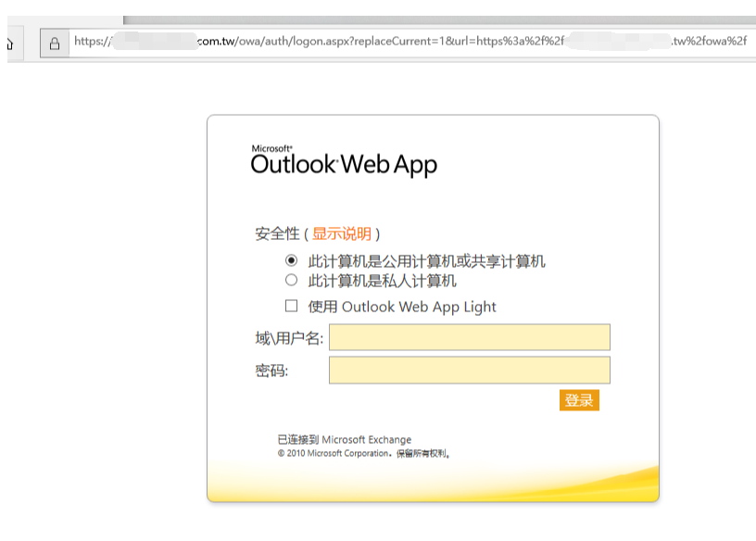
Task: Open the 显示说明 link
Action: [x=342, y=233]
